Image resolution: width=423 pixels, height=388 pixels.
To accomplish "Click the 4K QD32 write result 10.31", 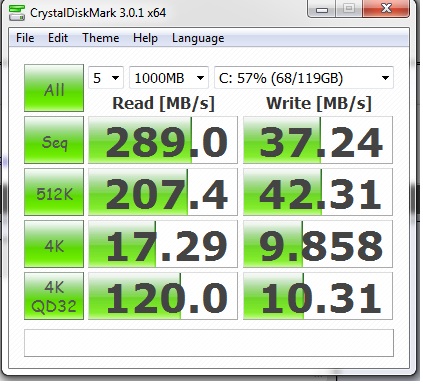I will tap(318, 296).
